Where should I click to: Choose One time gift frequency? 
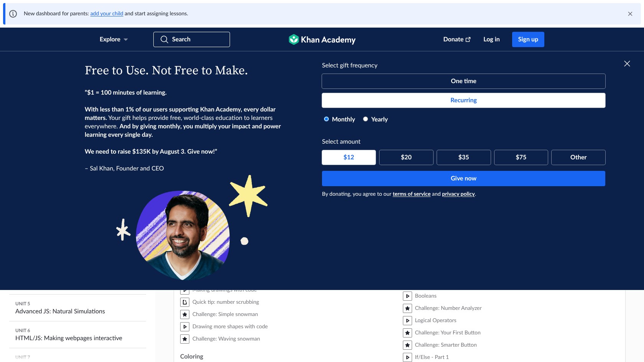pyautogui.click(x=463, y=81)
